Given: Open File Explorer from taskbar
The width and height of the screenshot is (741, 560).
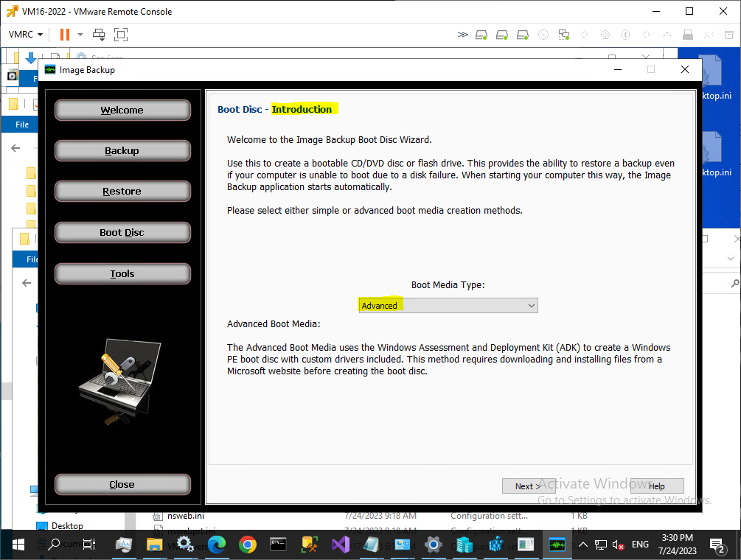Looking at the screenshot, I should [155, 545].
